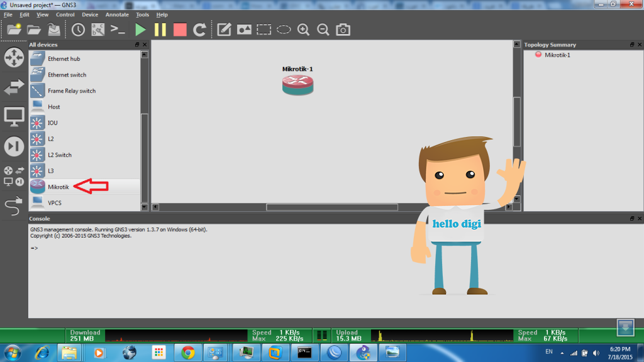Select the Insert a picture tool
The image size is (644, 362).
pos(244,30)
